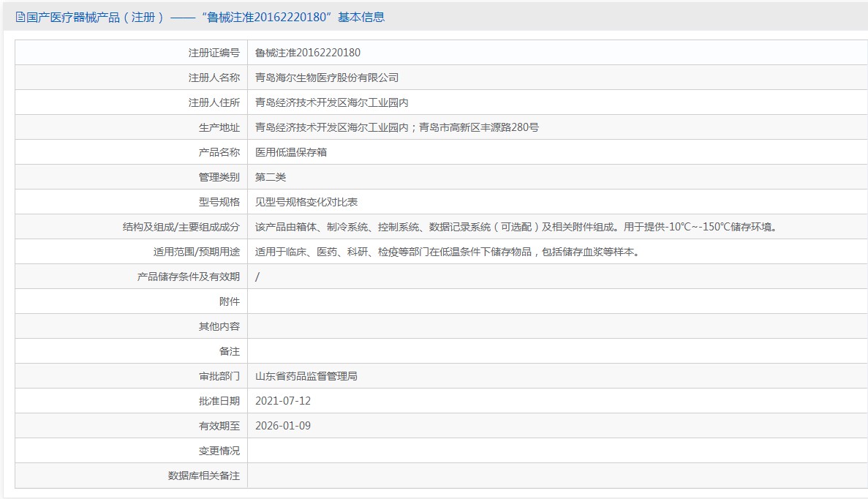
Task: Click the label 批准日期
Action: 219,401
